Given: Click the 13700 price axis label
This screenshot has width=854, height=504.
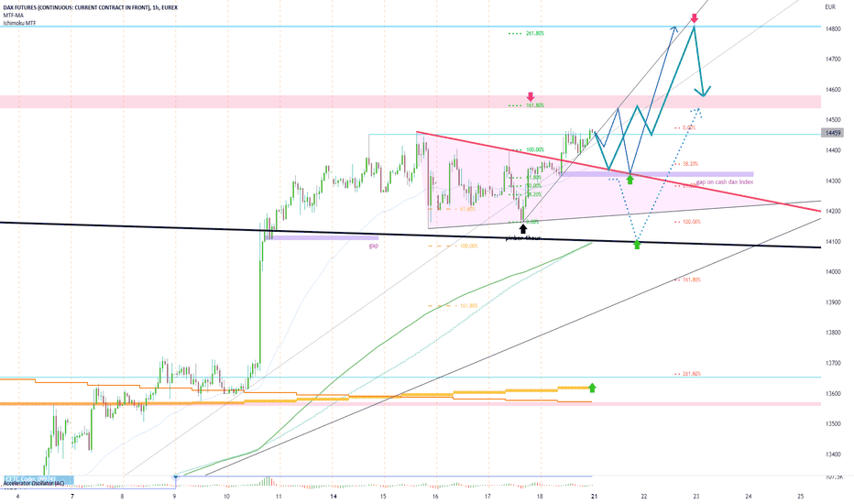Looking at the screenshot, I should pyautogui.click(x=833, y=363).
